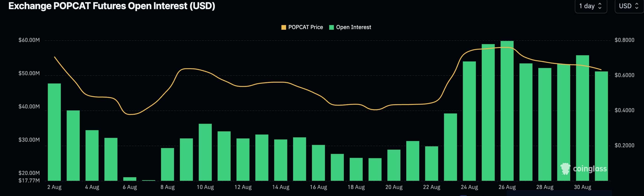The width and height of the screenshot is (644, 196).
Task: Select the 18 Aug open interest bar
Action: click(356, 169)
